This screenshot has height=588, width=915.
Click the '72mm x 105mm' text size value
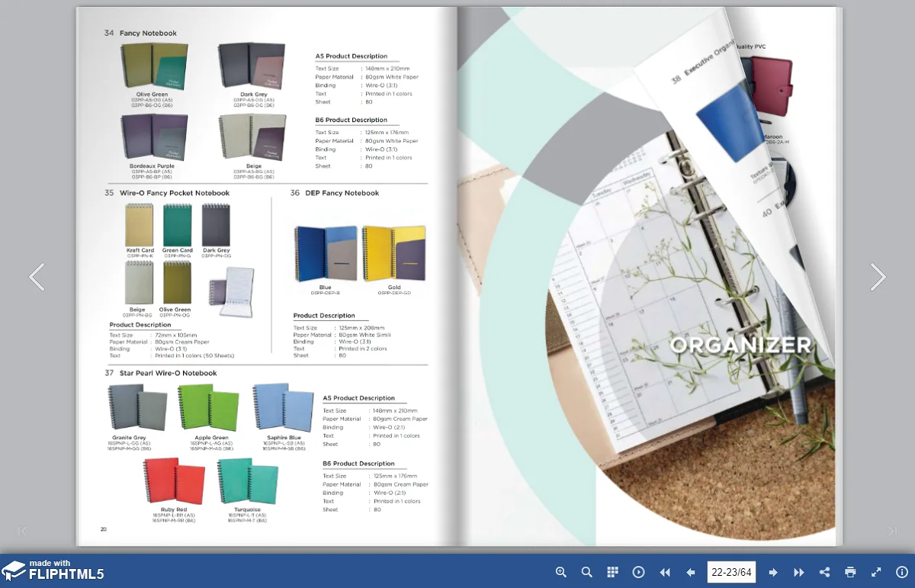[175, 335]
